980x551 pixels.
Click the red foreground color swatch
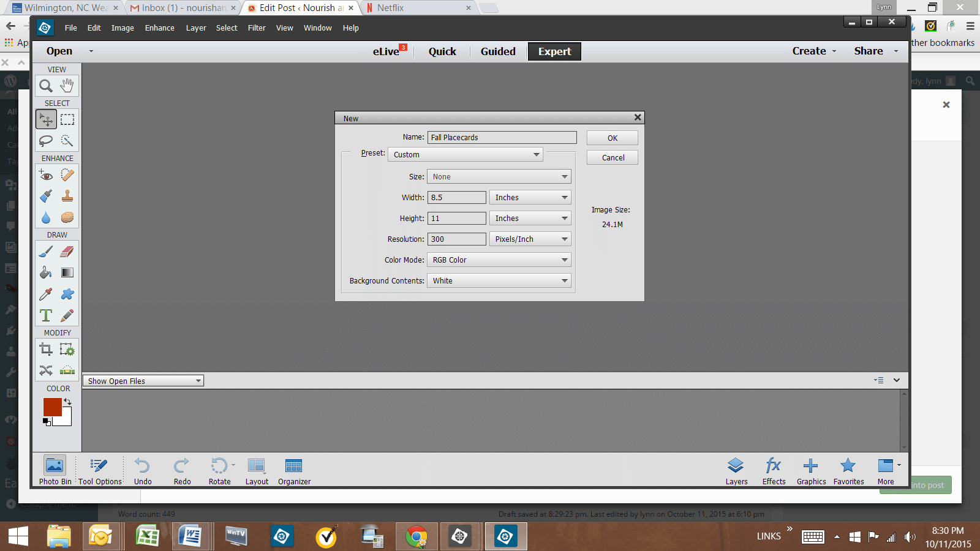51,406
